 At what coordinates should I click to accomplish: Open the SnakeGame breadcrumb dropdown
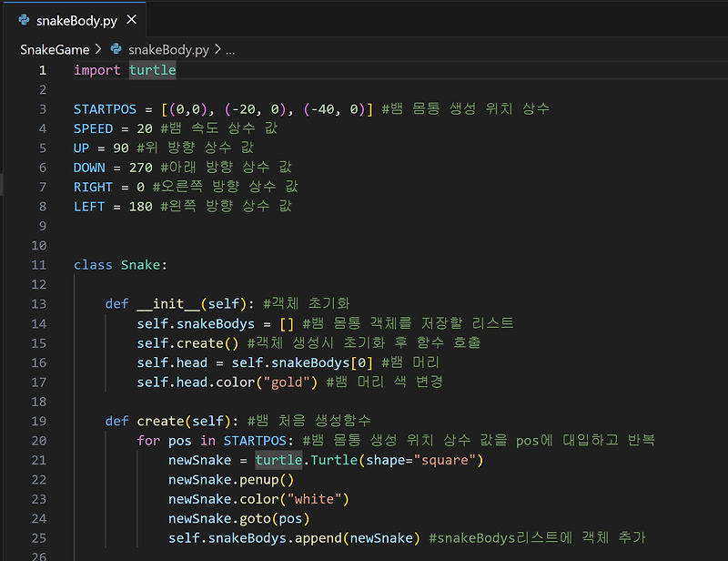pos(54,49)
